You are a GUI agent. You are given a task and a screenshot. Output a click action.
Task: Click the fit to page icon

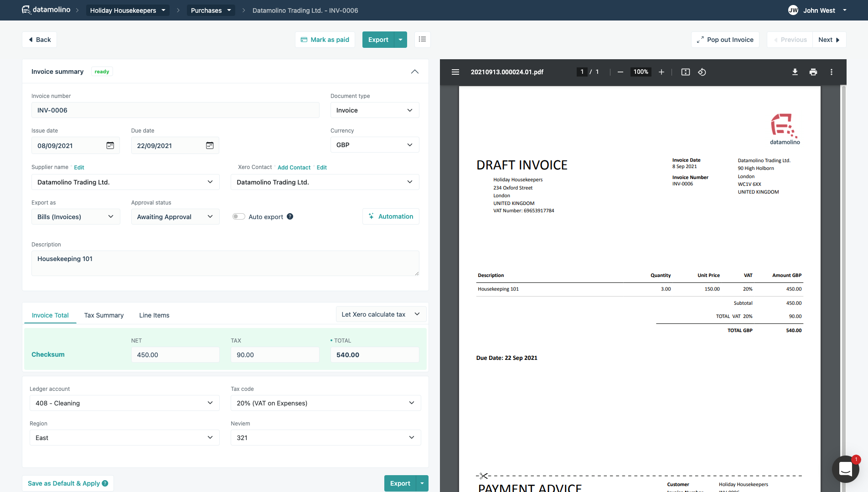tap(685, 72)
